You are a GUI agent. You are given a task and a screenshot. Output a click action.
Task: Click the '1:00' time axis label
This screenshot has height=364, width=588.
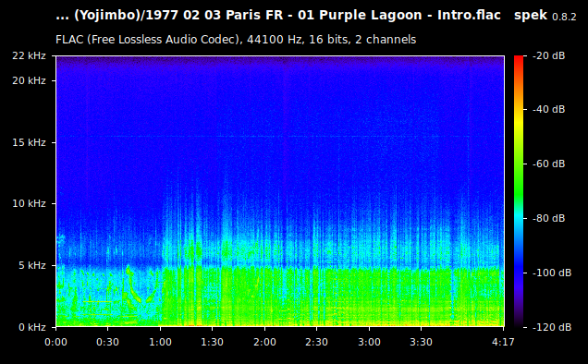[161, 342]
